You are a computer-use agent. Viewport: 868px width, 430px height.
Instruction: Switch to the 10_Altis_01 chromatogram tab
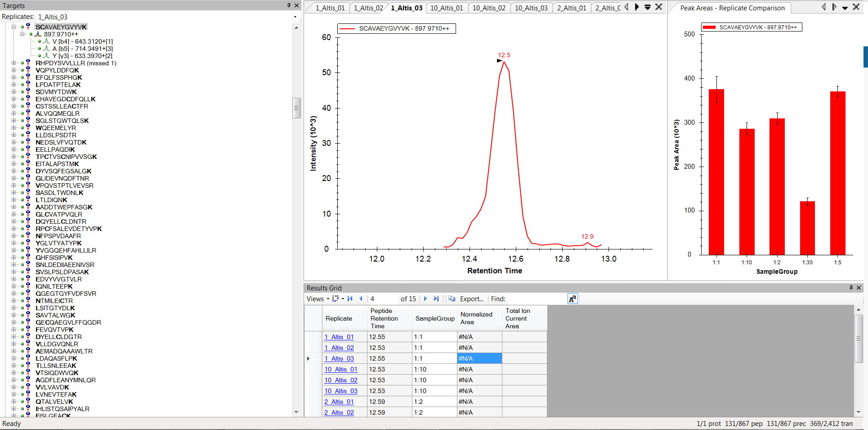[x=446, y=8]
